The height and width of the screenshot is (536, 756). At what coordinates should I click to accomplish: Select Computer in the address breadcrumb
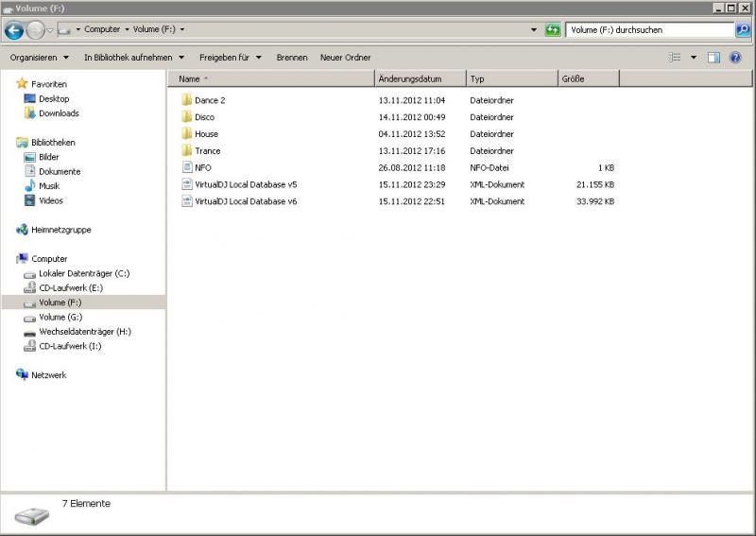point(102,29)
